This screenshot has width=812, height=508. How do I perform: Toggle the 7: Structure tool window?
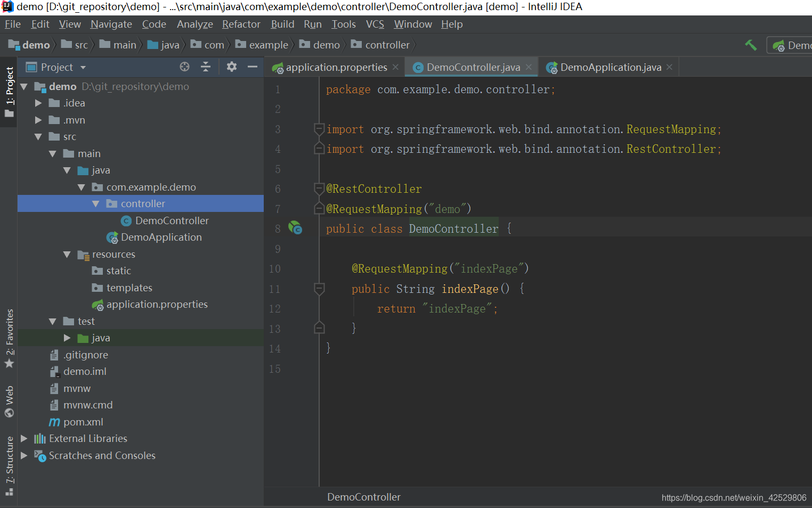[x=9, y=466]
